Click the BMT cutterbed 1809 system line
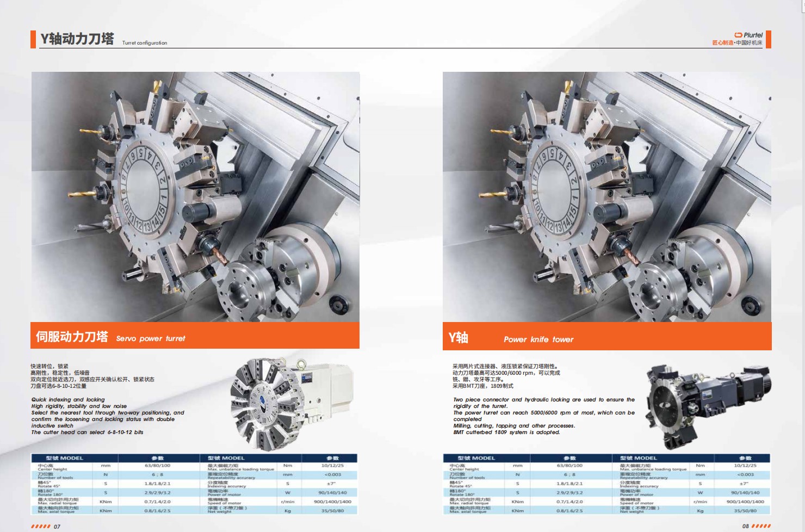805x532 pixels. tap(506, 432)
